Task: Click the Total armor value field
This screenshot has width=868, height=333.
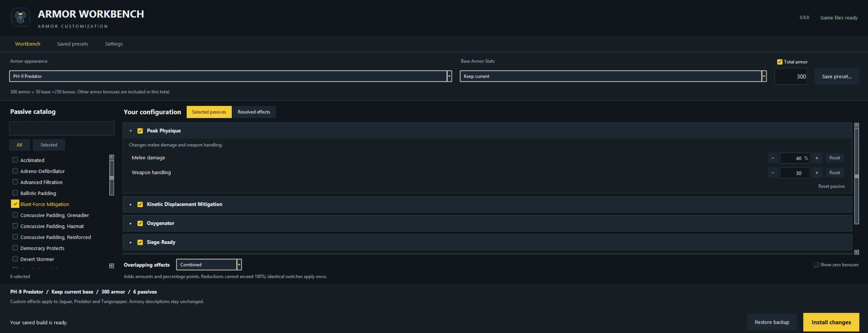Action: (791, 77)
